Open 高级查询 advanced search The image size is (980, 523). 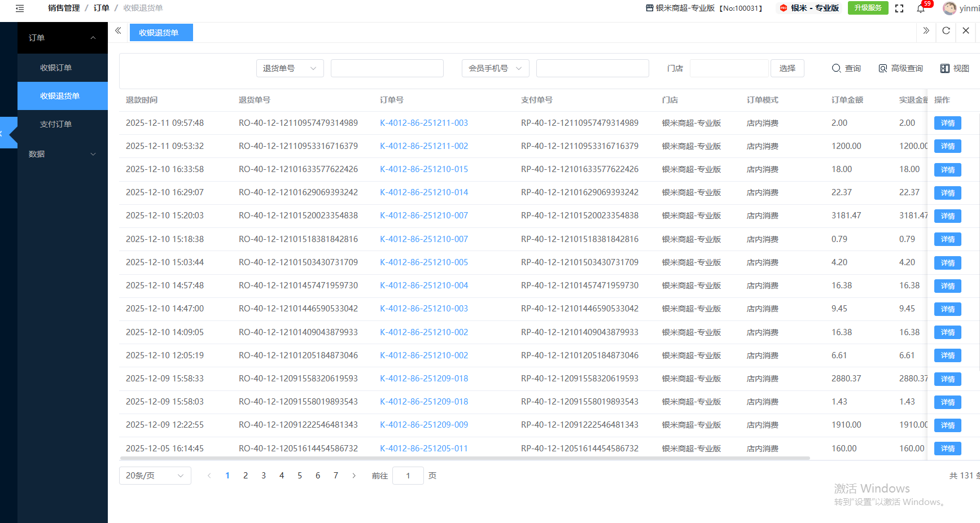[900, 68]
